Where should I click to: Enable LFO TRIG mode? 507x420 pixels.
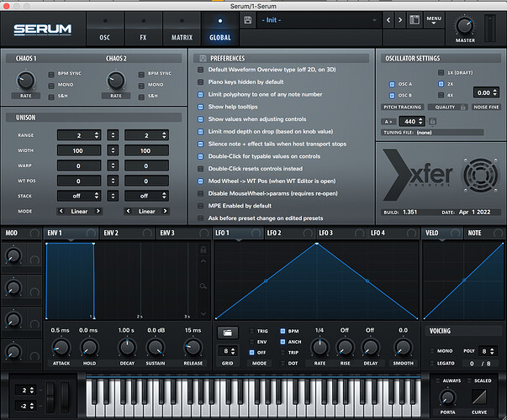pos(252,331)
